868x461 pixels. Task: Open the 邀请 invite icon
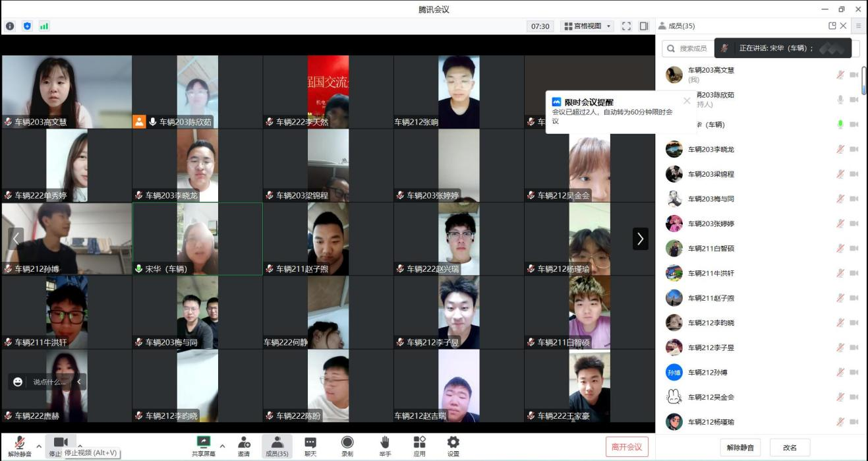(x=244, y=443)
